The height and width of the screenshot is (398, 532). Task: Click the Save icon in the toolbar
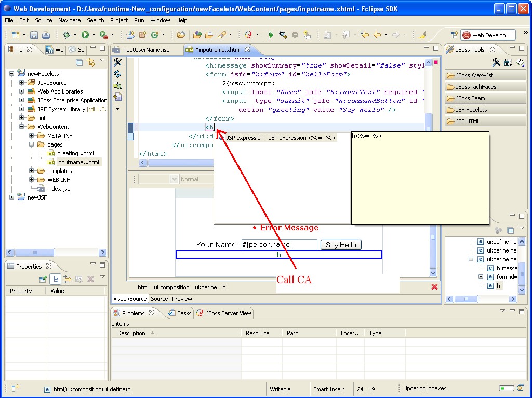click(34, 35)
